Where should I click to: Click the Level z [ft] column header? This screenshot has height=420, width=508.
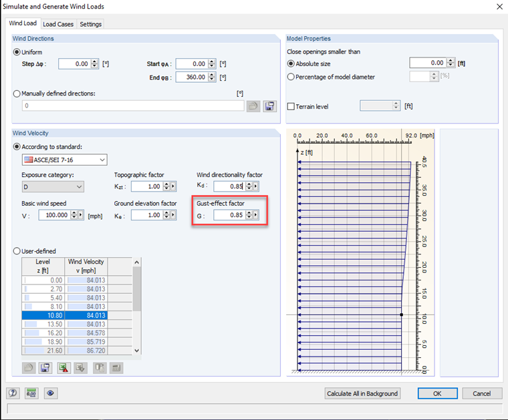click(x=43, y=266)
